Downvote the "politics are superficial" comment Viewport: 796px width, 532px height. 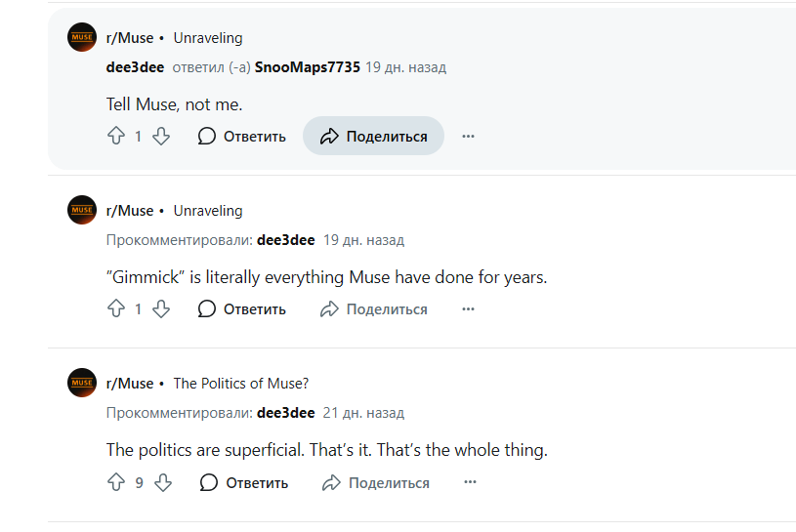[164, 482]
